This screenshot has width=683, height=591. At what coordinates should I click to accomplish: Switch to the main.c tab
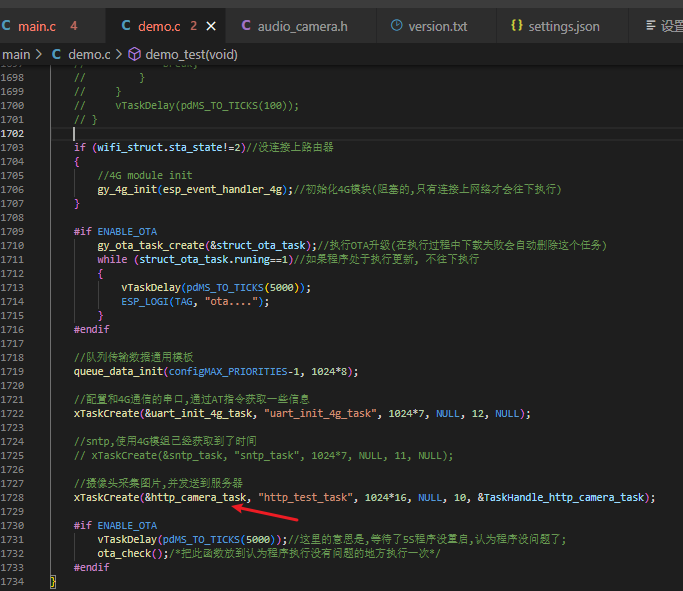coord(39,26)
